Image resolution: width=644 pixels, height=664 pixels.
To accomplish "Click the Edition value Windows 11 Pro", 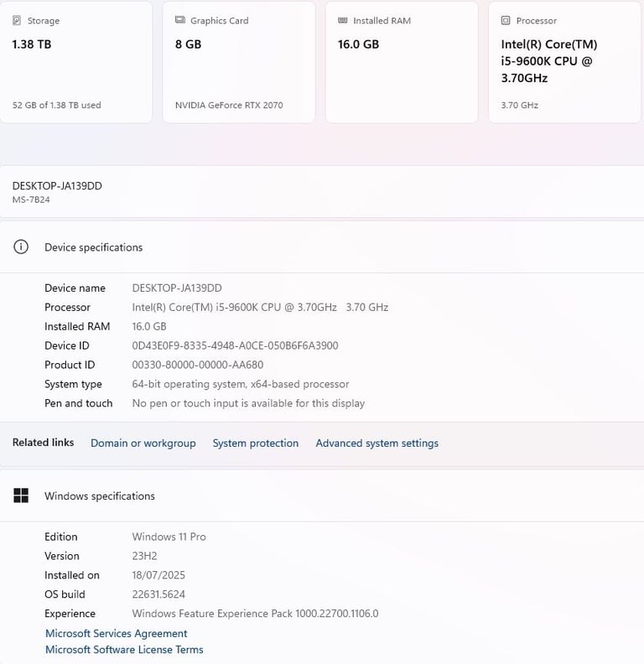I will (169, 537).
